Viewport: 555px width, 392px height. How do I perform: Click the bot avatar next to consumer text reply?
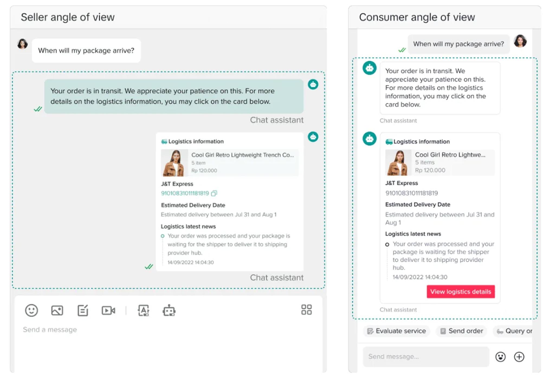click(x=369, y=68)
